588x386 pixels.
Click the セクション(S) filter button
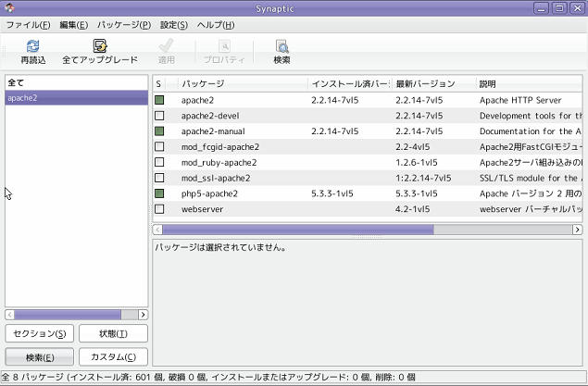click(40, 333)
